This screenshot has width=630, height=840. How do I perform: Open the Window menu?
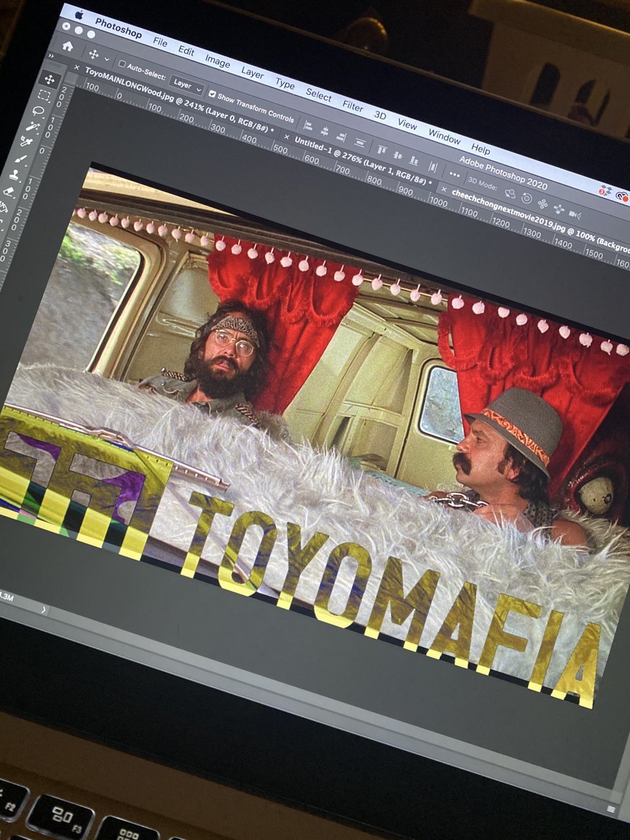[x=444, y=137]
